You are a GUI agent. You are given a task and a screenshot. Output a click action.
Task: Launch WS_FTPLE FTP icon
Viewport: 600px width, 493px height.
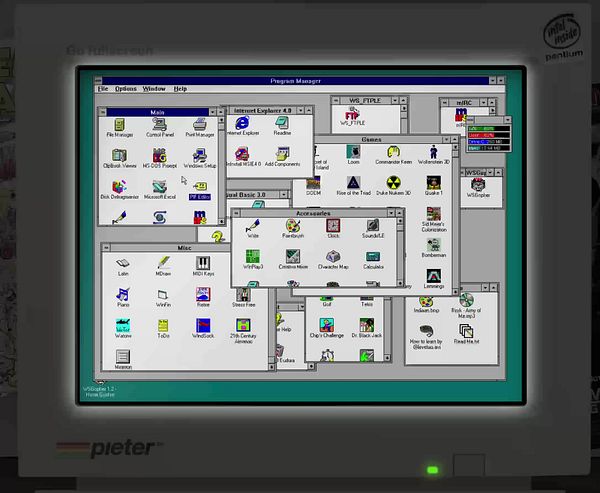[x=352, y=114]
